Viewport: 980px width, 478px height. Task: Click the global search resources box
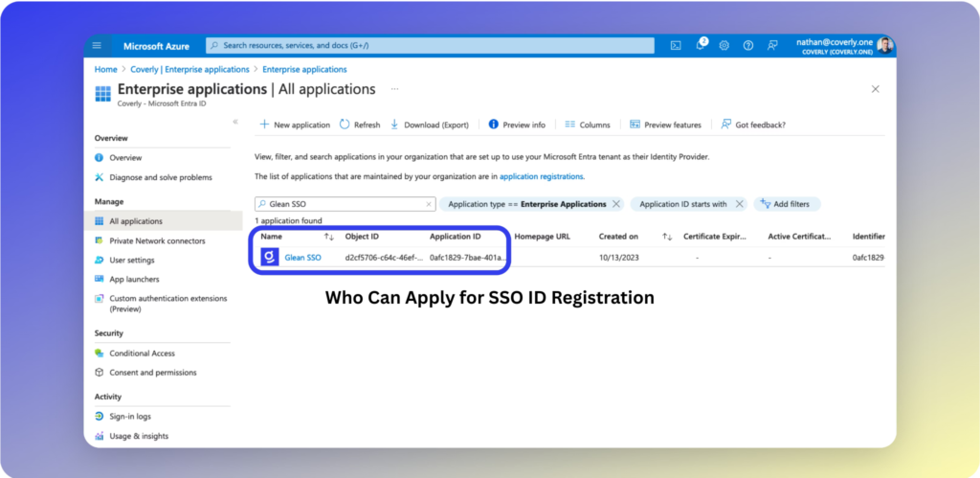[x=430, y=46]
